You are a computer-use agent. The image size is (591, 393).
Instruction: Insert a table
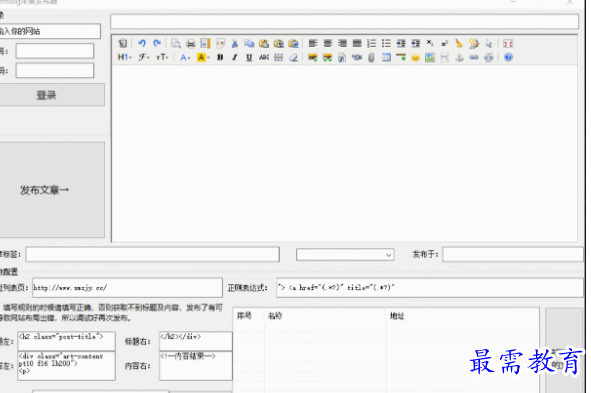[386, 57]
